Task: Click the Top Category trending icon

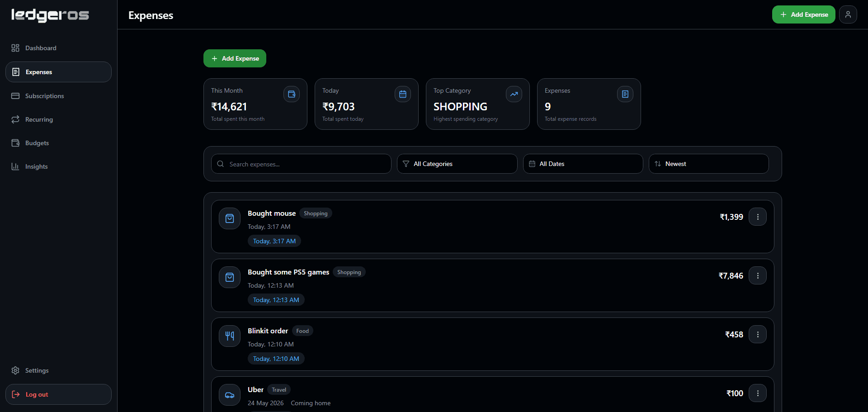Action: click(x=514, y=94)
